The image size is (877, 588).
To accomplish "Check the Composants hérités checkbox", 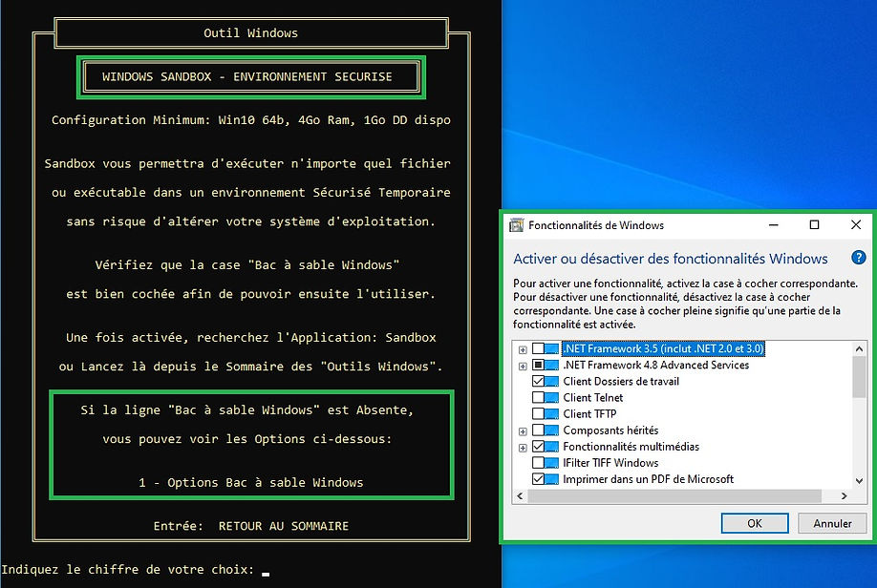I will 538,430.
